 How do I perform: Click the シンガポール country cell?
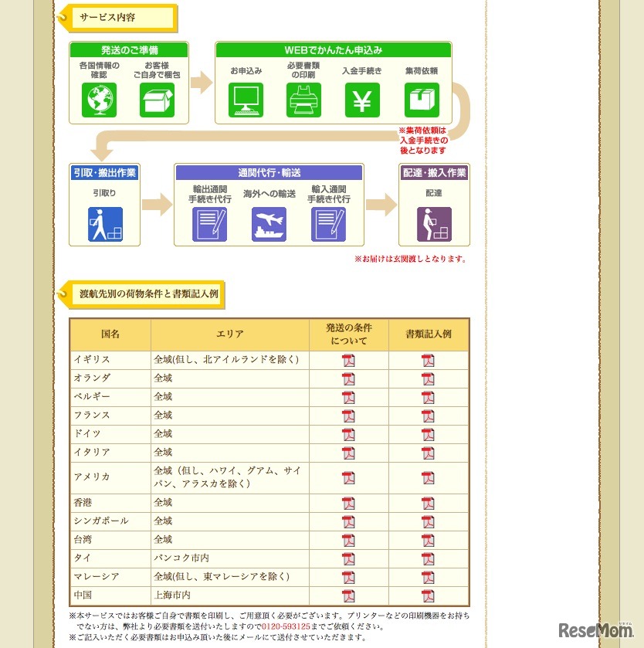(x=110, y=521)
